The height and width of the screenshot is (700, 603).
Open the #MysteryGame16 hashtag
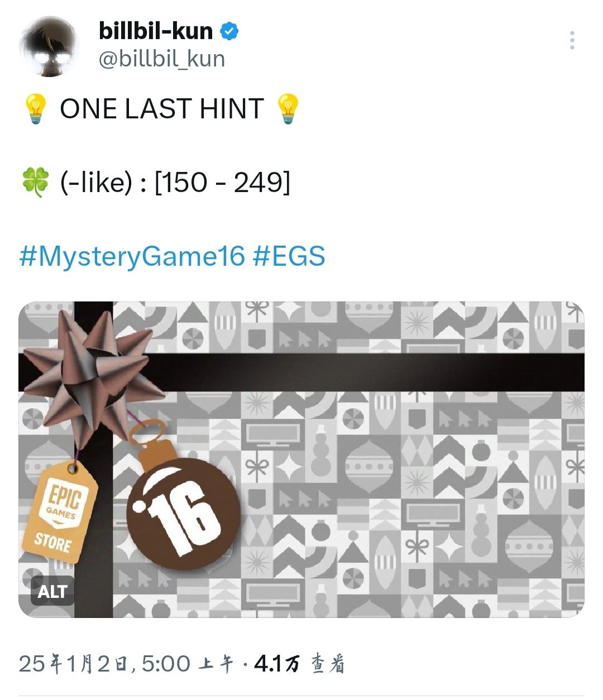pyautogui.click(x=132, y=257)
